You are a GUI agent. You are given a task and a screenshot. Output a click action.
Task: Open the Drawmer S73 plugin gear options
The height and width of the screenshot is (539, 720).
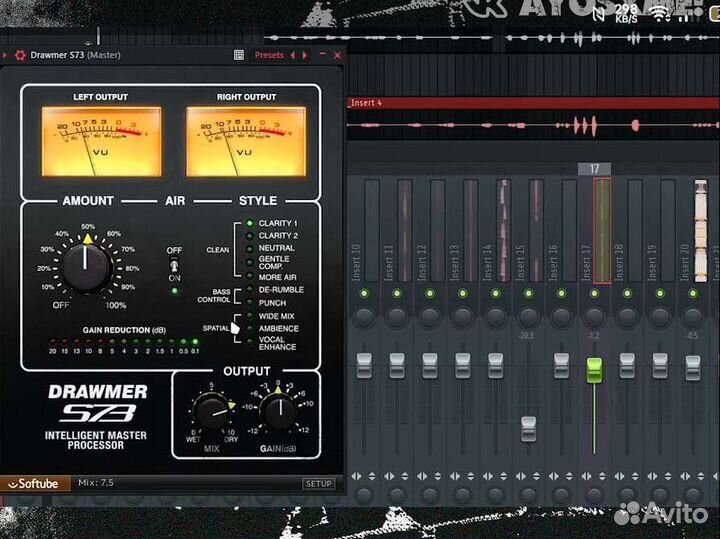click(20, 56)
